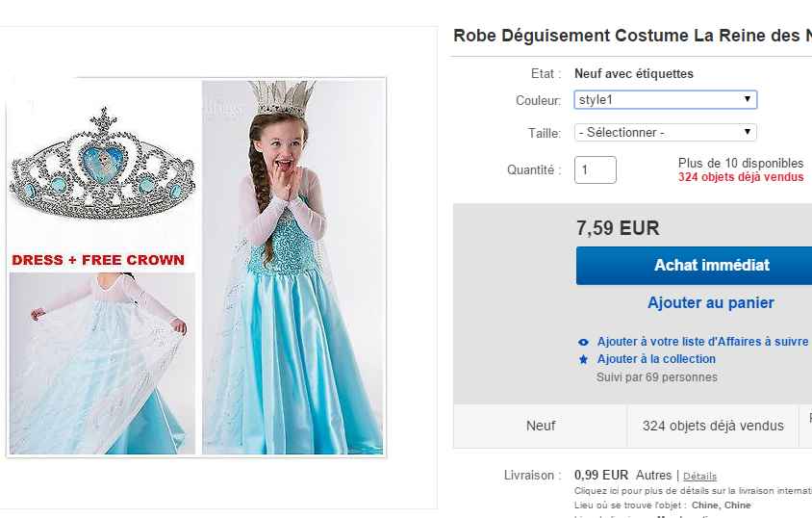
Task: Click the DRESS + FREE CROWN caption
Action: [x=98, y=260]
